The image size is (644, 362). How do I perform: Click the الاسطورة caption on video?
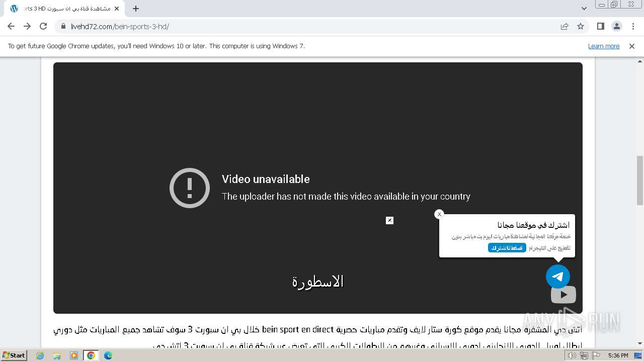(x=318, y=281)
